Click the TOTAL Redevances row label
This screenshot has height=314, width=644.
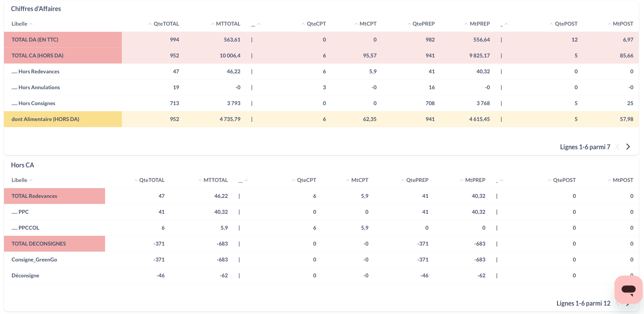34,196
